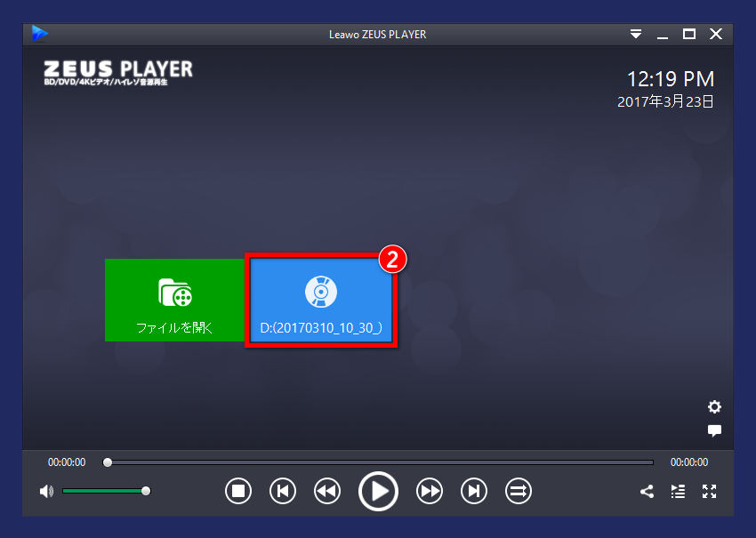Viewport: 756px width, 538px height.
Task: Click the share icon
Action: (x=646, y=491)
